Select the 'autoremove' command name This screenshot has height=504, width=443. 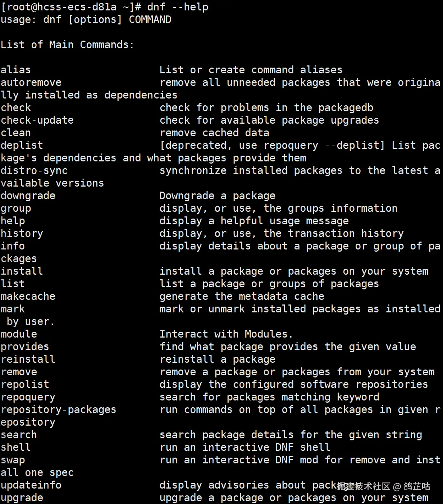pos(31,82)
